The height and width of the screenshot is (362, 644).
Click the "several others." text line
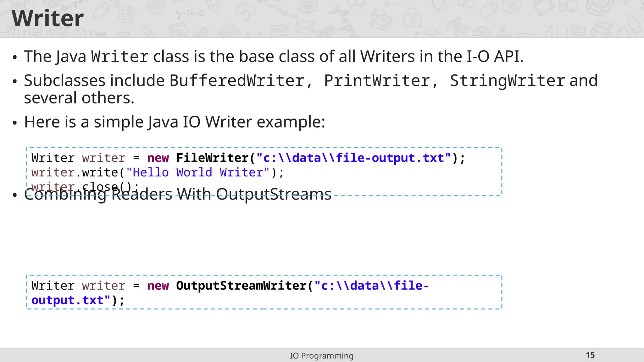point(79,98)
